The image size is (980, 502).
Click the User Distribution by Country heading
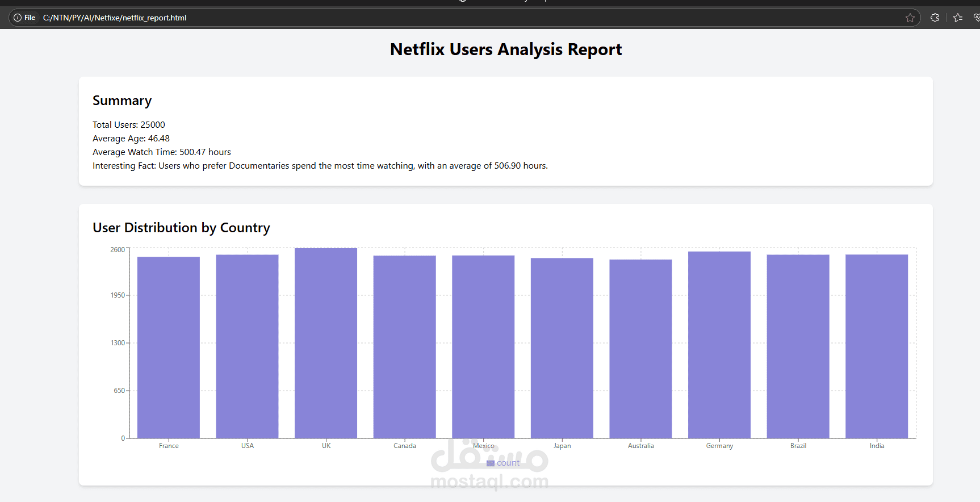[x=181, y=228]
